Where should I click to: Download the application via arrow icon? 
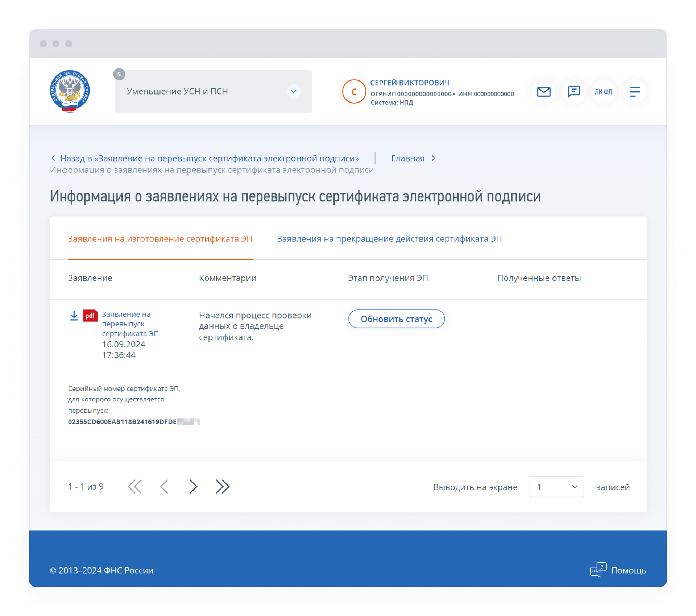[74, 316]
